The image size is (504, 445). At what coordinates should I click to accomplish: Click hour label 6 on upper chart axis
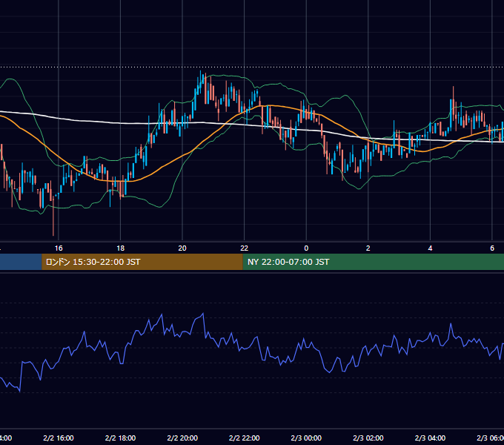point(492,248)
